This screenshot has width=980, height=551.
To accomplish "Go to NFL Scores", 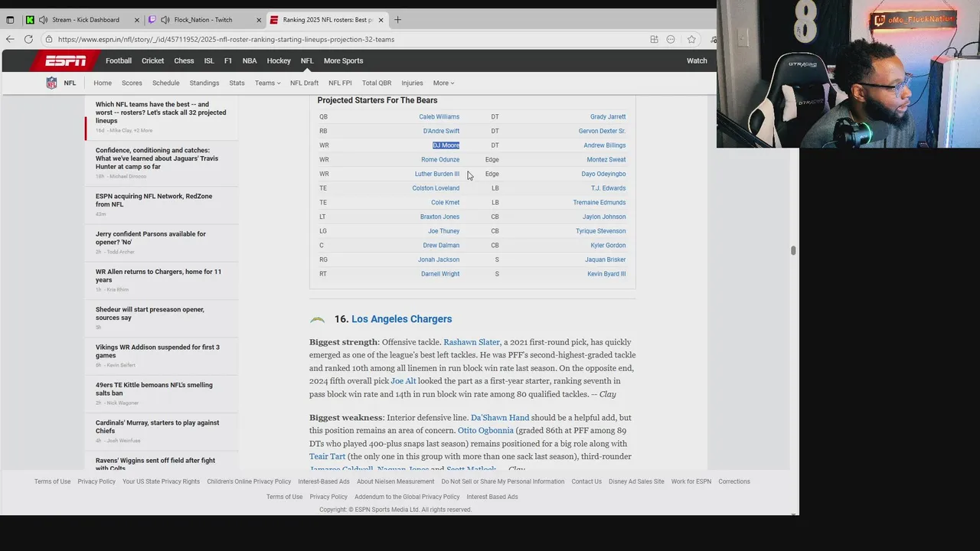I will (x=132, y=83).
